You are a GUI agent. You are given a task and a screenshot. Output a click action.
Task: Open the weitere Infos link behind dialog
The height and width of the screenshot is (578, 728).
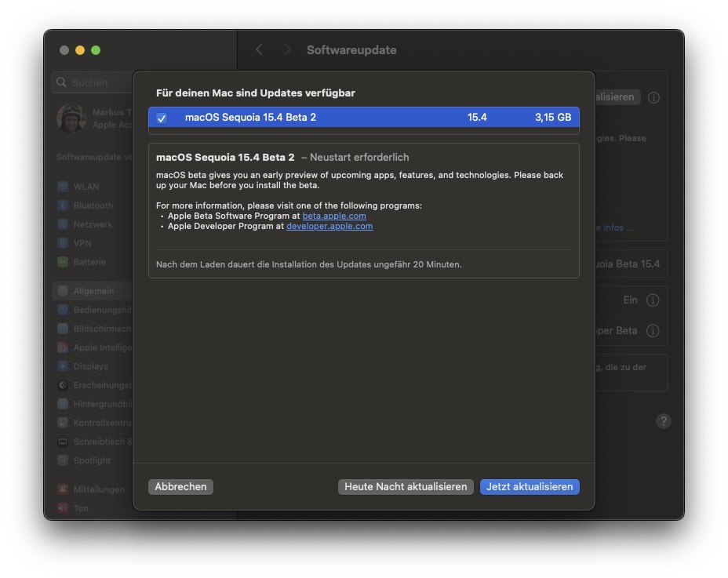pyautogui.click(x=614, y=227)
